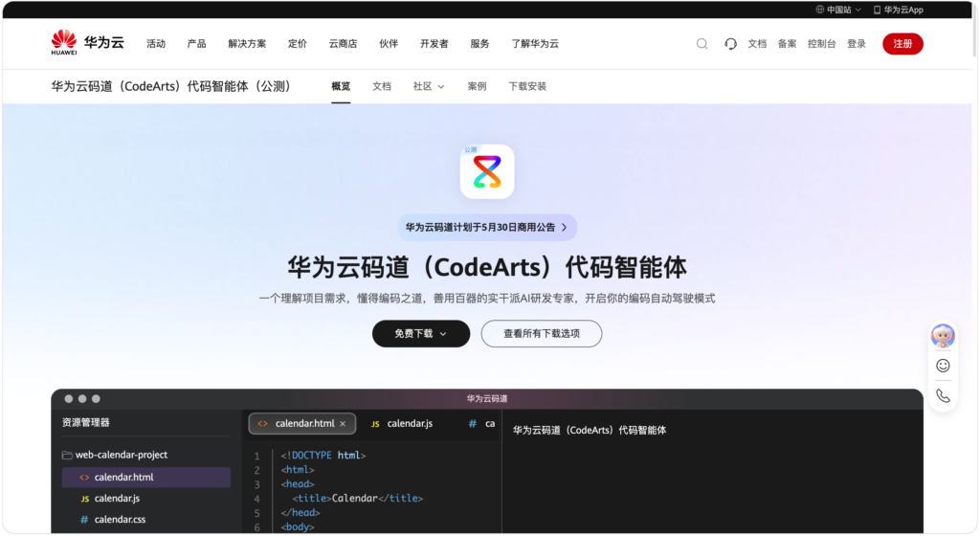Switch to the 下载安装 tab
Image resolution: width=980 pixels, height=536 pixels.
coord(527,86)
